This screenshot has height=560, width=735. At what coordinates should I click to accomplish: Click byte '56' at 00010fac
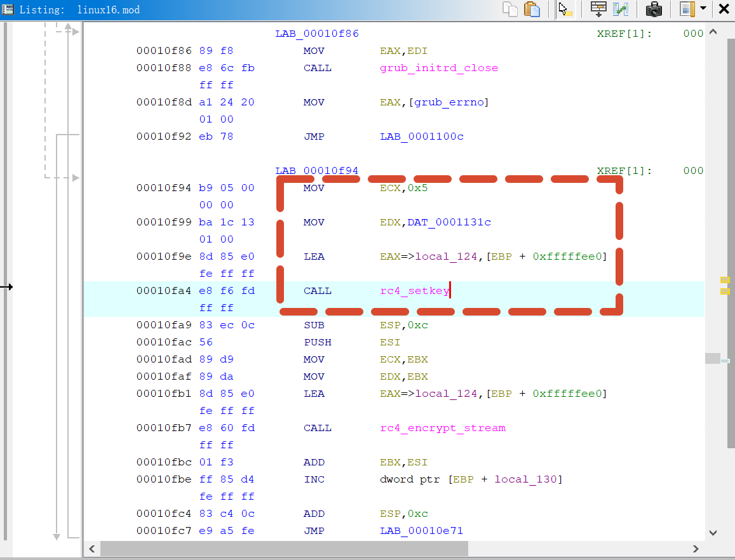(206, 342)
